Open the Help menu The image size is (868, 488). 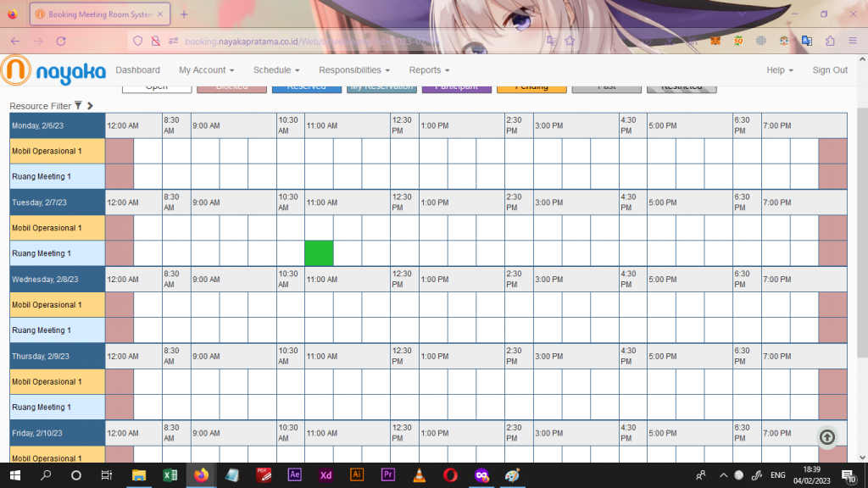tap(779, 70)
